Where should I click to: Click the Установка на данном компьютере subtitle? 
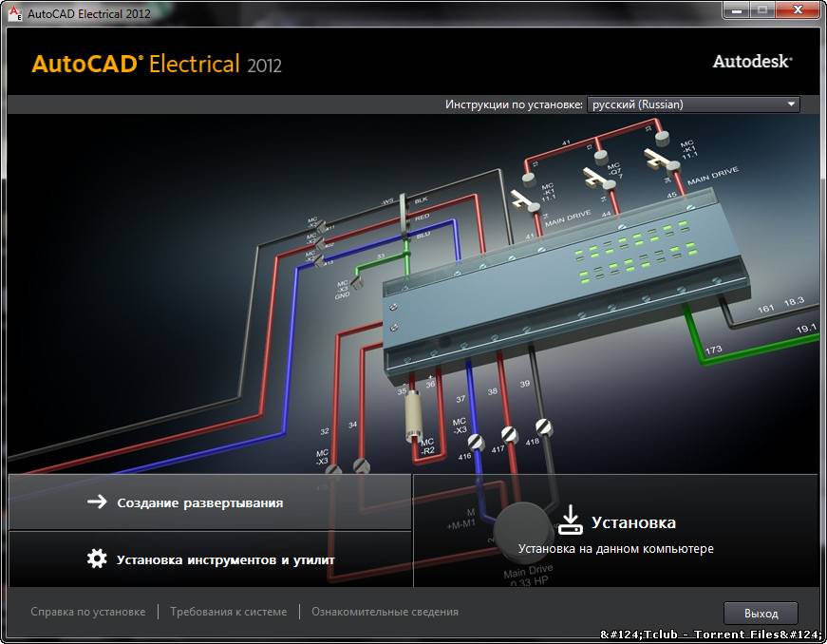point(615,549)
